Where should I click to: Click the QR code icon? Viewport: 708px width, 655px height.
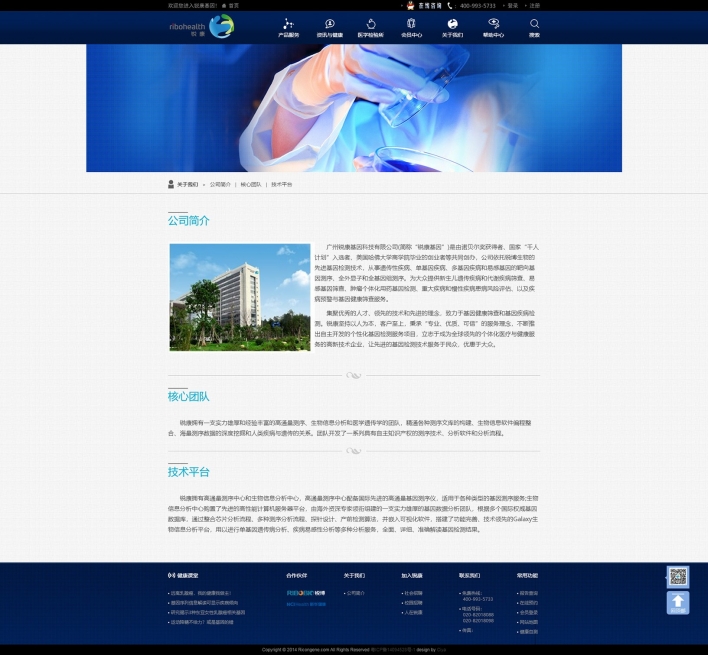(x=678, y=577)
